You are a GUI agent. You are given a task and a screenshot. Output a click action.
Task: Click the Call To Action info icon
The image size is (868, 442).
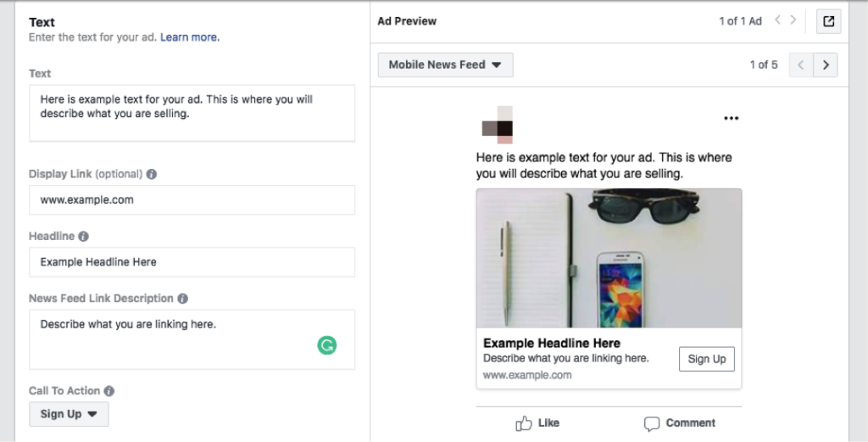[x=109, y=391]
